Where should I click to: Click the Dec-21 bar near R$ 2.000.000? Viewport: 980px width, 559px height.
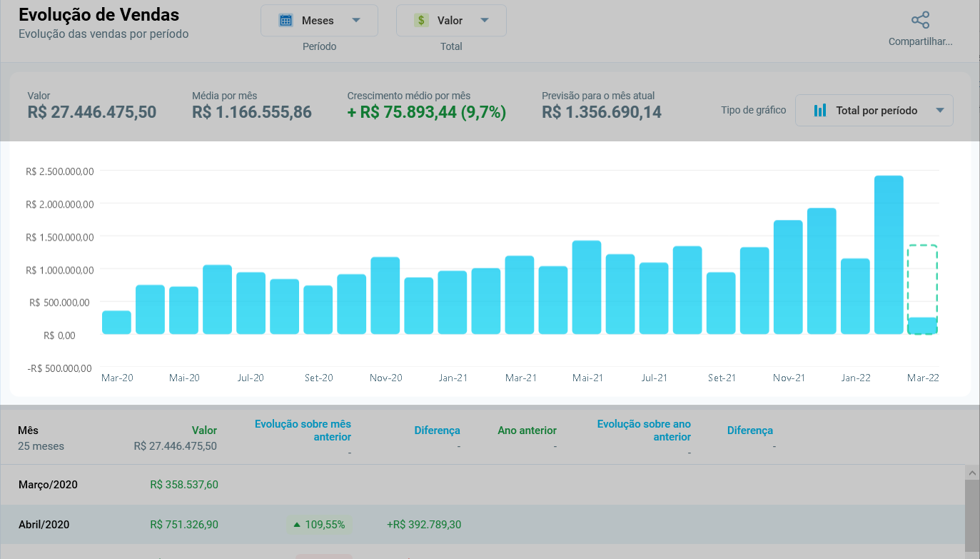pyautogui.click(x=822, y=271)
